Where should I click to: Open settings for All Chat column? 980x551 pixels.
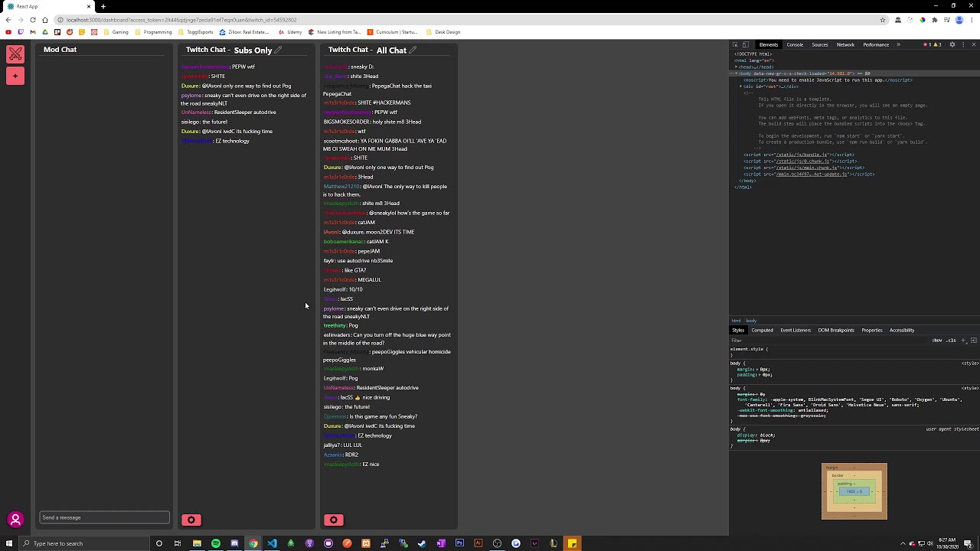[334, 520]
